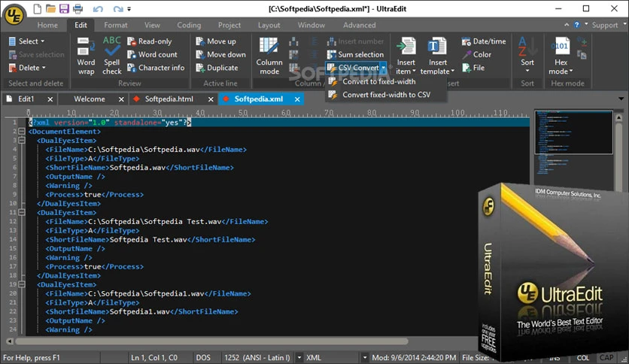The width and height of the screenshot is (629, 364).
Task: Collapse DualEyesItem fold at line 11
Action: (22, 213)
